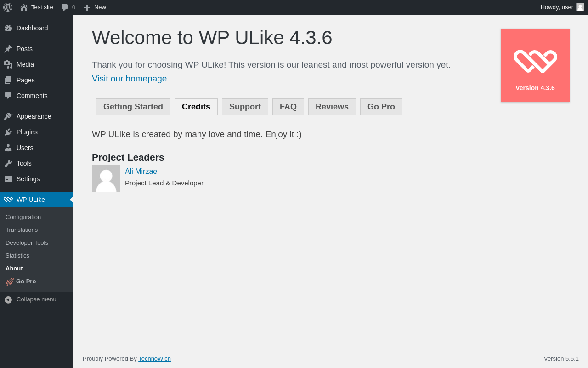Switch to the Getting Started tab
Screen dimensions: 588x368
(133, 107)
